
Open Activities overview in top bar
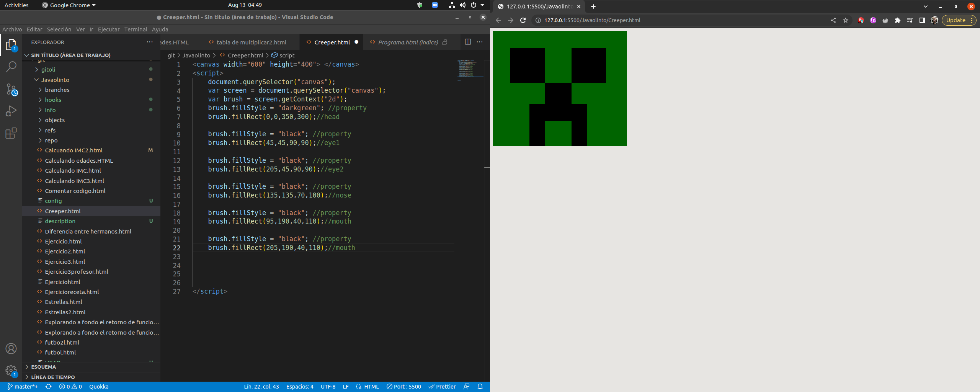pyautogui.click(x=16, y=5)
